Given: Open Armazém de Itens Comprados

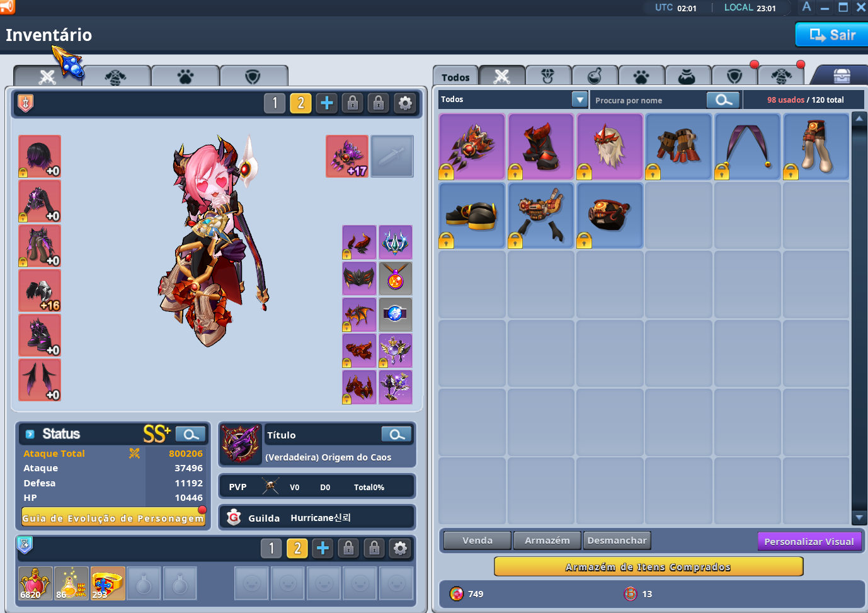Looking at the screenshot, I should 648,566.
